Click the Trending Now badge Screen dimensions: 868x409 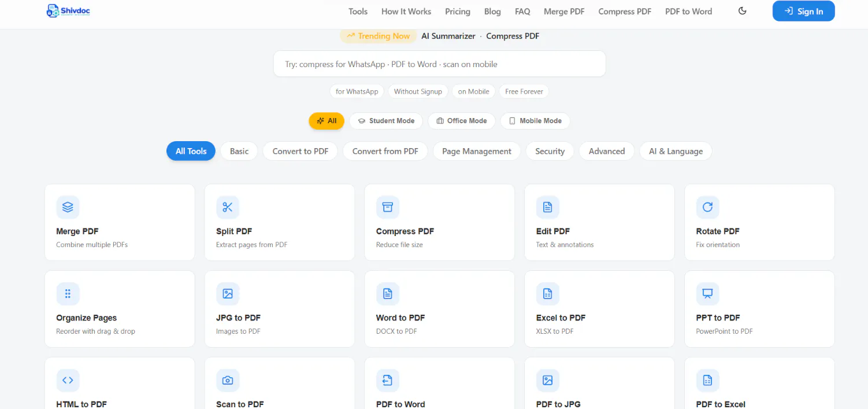378,36
